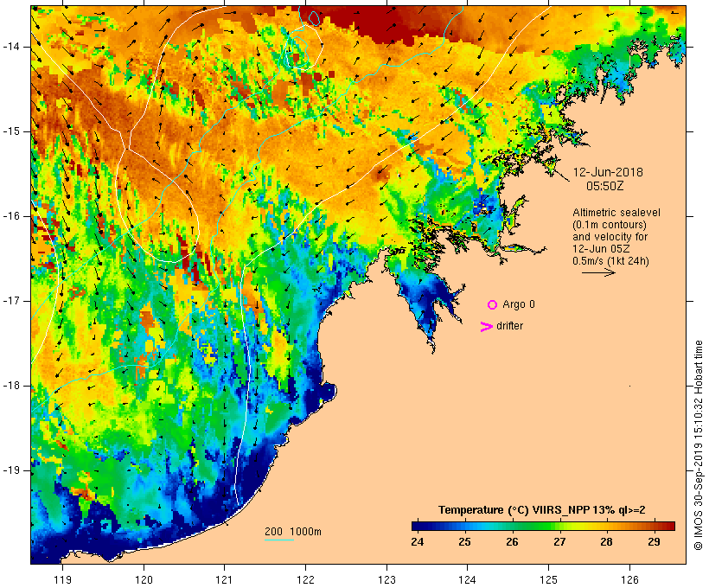Click the dark red 29°C end of colorbar
Image resolution: width=709 pixels, height=588 pixels.
click(x=670, y=526)
